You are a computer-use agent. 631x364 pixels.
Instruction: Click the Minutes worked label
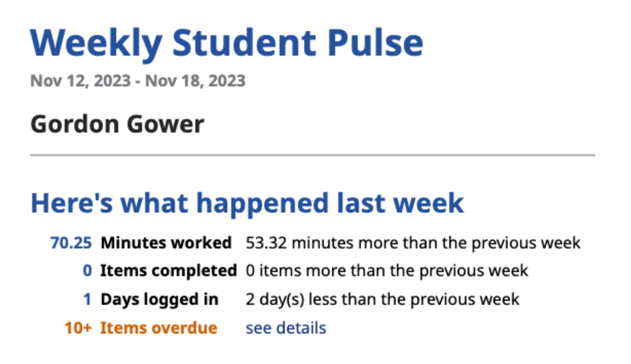[166, 243]
